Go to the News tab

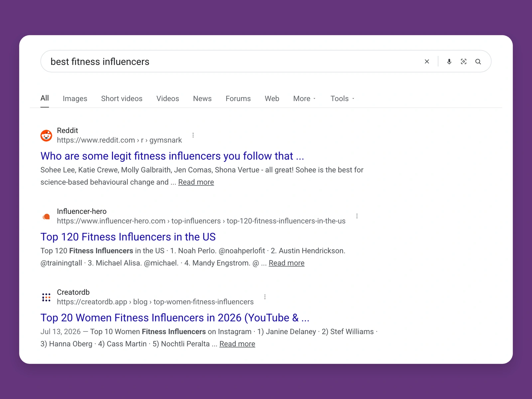coord(202,99)
